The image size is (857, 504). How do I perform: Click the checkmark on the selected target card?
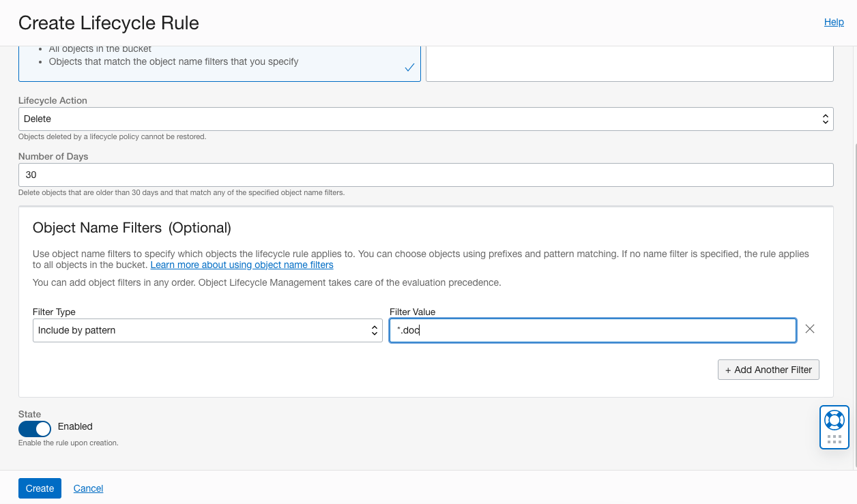point(409,68)
